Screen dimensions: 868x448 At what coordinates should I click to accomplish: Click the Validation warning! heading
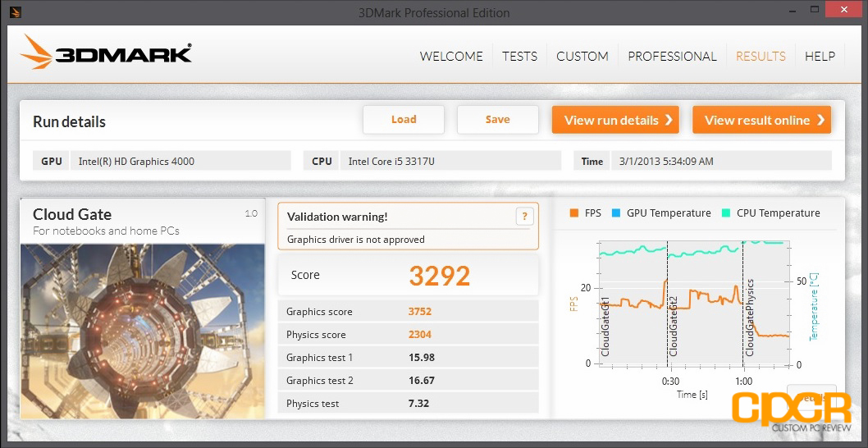pyautogui.click(x=337, y=217)
